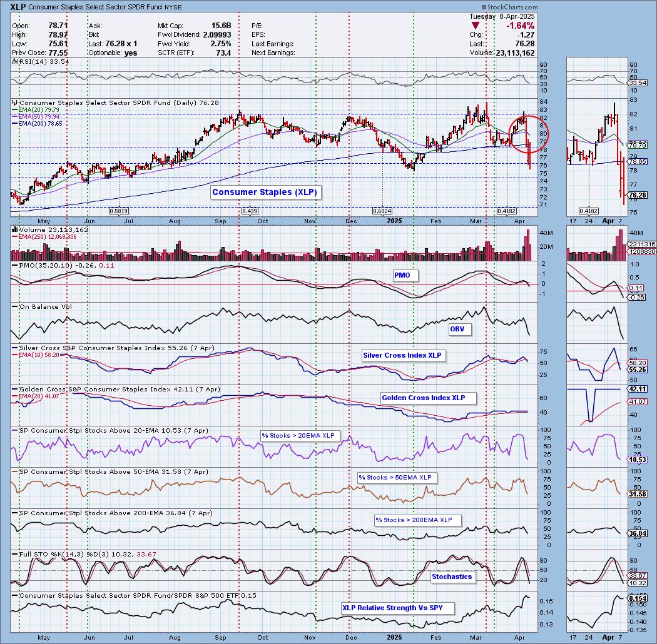Click the Low price 75.61
This screenshot has height=644, width=657.
point(58,44)
